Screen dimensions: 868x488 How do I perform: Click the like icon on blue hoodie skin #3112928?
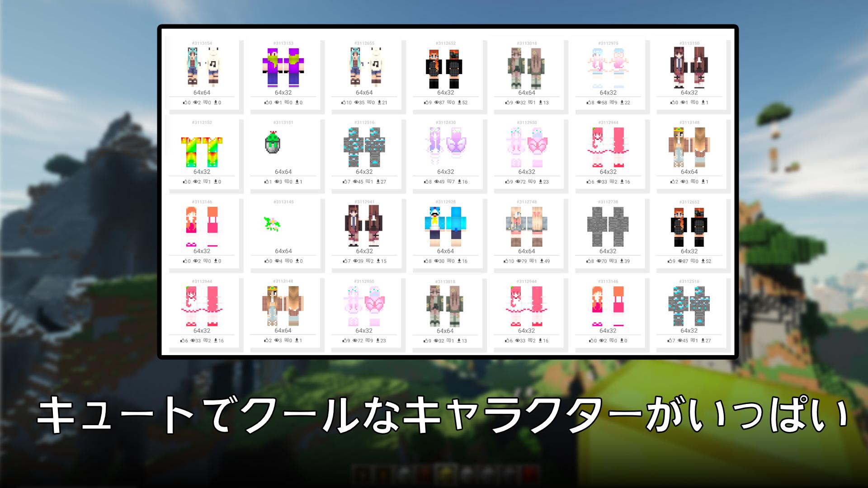point(426,261)
